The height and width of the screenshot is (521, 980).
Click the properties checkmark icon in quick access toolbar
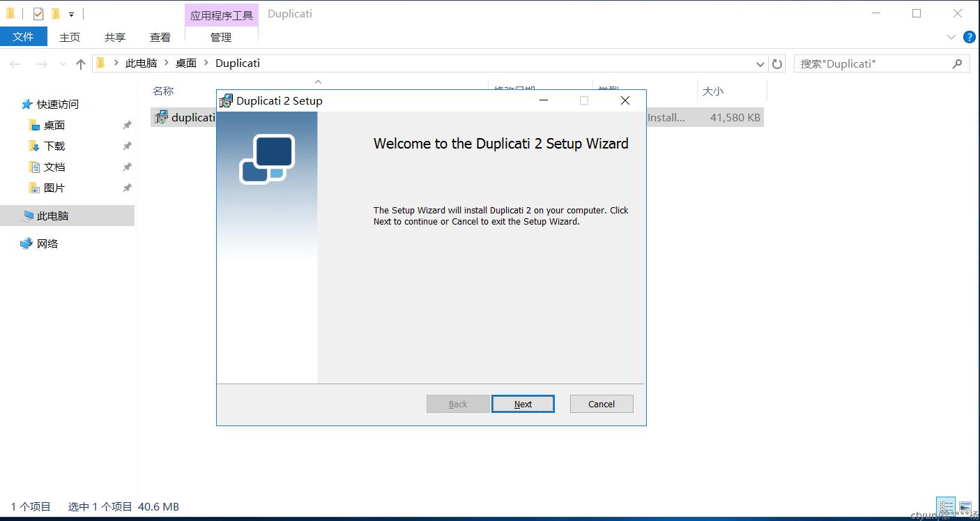[x=38, y=13]
